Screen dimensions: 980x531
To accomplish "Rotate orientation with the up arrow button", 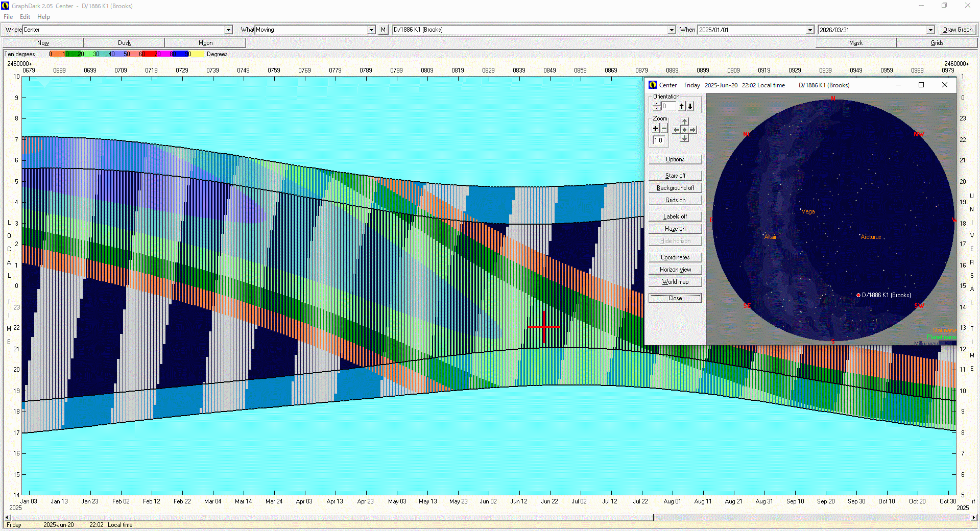I will (681, 106).
